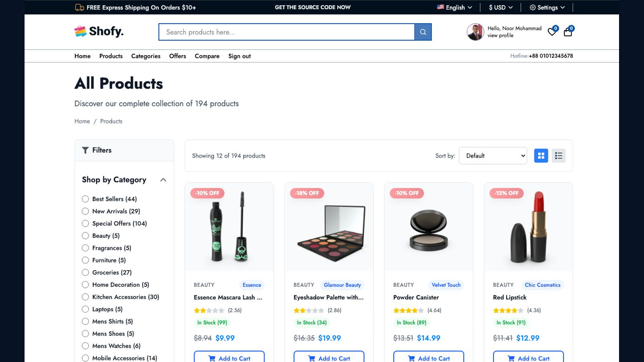Select the Best Sellers category radio

(x=85, y=199)
